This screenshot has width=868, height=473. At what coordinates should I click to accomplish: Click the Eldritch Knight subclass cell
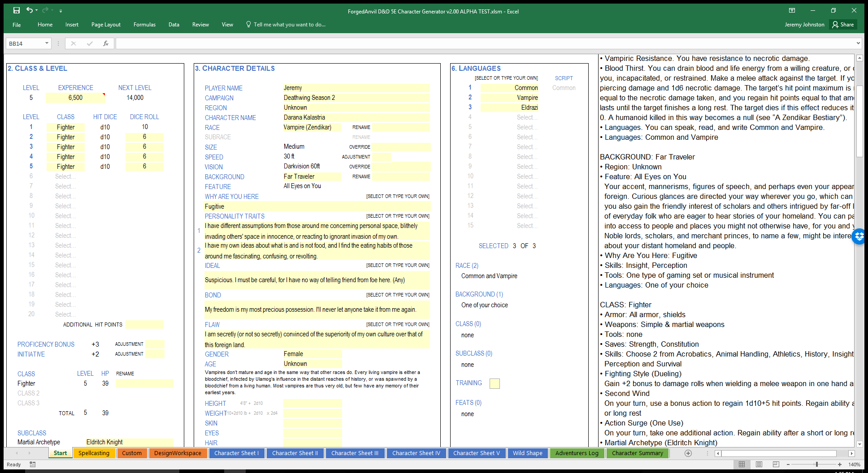129,442
